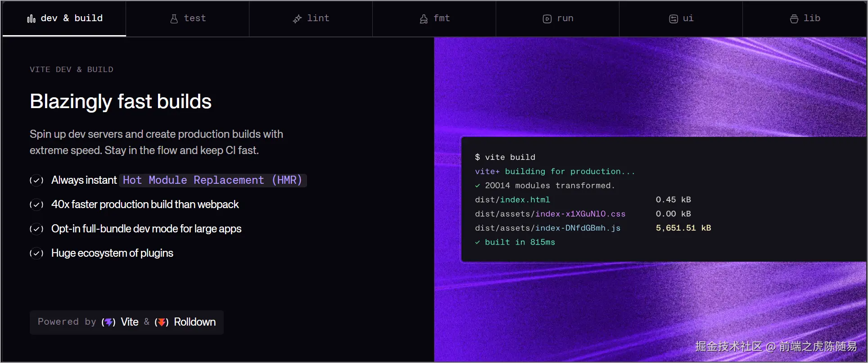Click the VITE DEV & BUILD label
This screenshot has width=868, height=363.
pyautogui.click(x=72, y=69)
